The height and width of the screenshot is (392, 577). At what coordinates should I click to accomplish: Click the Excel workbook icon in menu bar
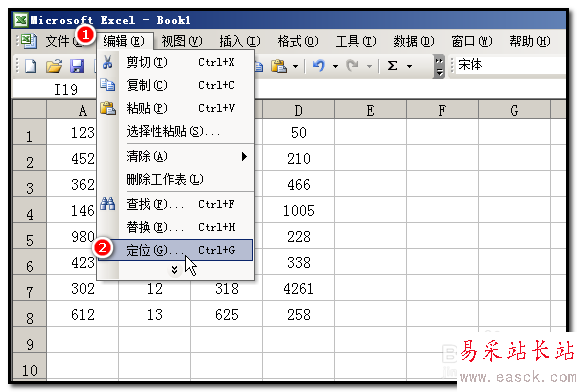click(x=29, y=41)
